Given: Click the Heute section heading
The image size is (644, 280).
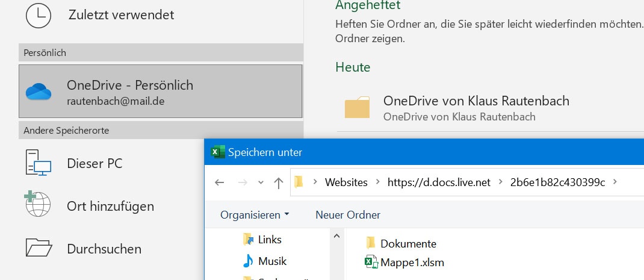Looking at the screenshot, I should click(353, 67).
